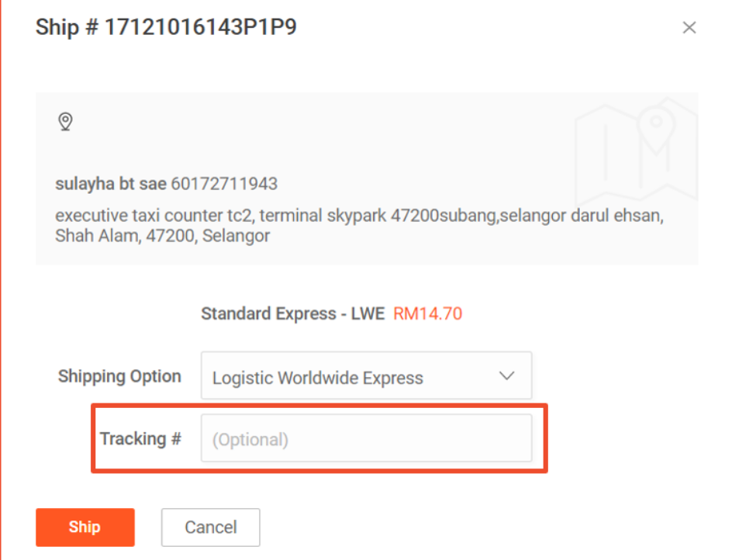Click the recipient name sulayha bt sae
The height and width of the screenshot is (560, 732).
(x=111, y=184)
